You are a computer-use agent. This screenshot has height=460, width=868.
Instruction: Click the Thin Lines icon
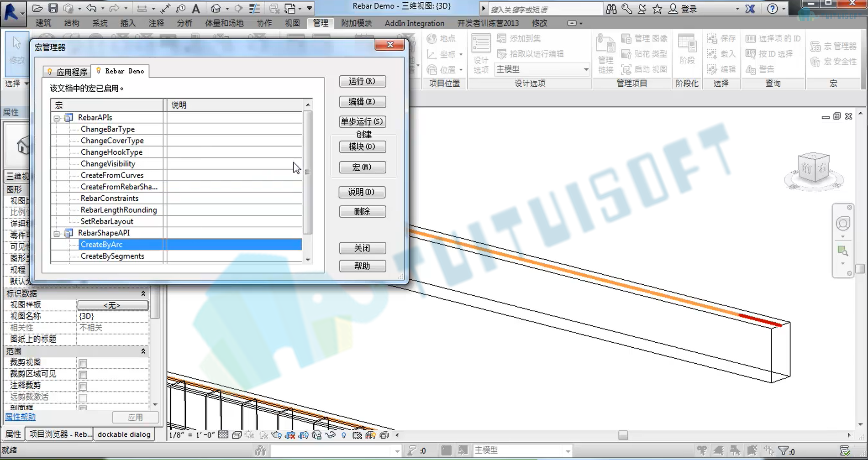point(254,8)
